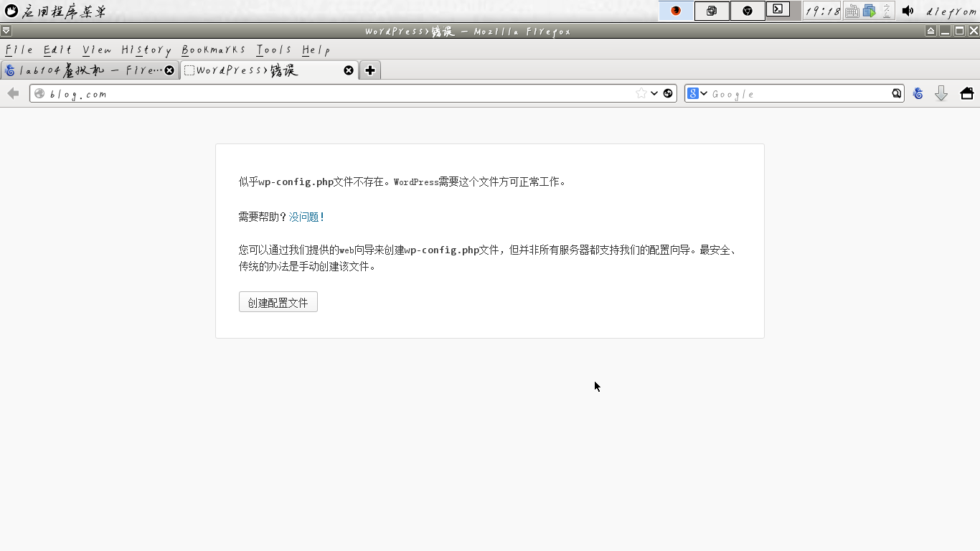The image size is (980, 551).
Task: Open the Edit menu
Action: coord(57,50)
